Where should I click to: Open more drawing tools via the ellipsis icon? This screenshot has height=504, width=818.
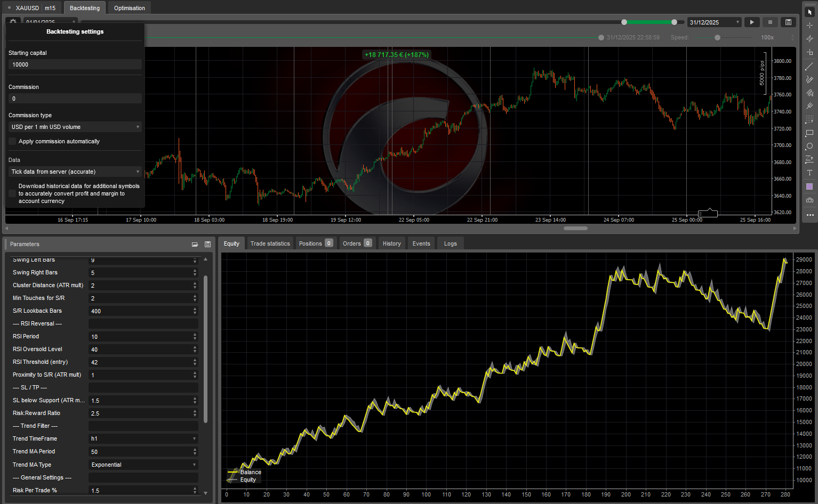(809, 215)
